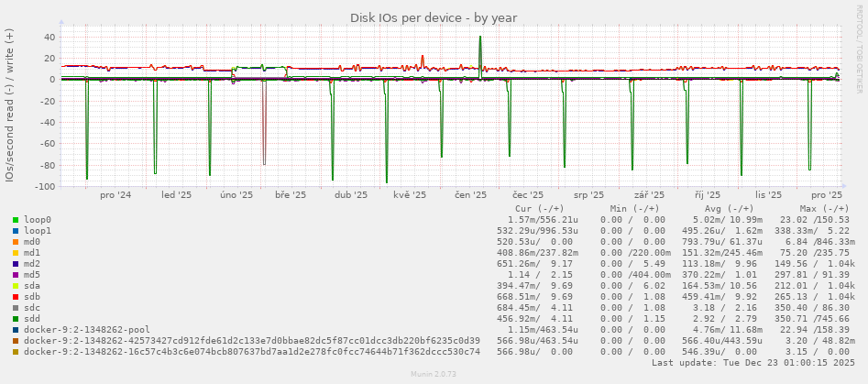The width and height of the screenshot is (868, 384).
Task: Click the docker 42573427 legend swatch
Action: pos(16,341)
